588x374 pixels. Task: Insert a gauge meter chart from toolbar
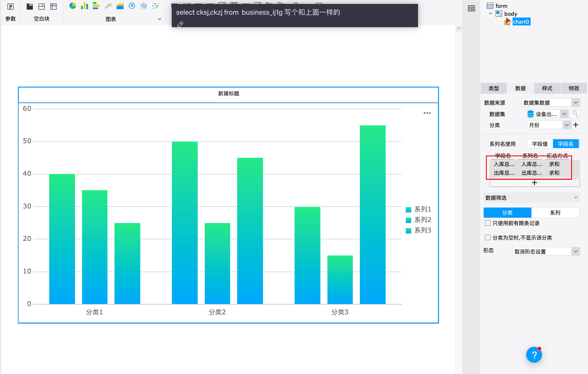[132, 6]
